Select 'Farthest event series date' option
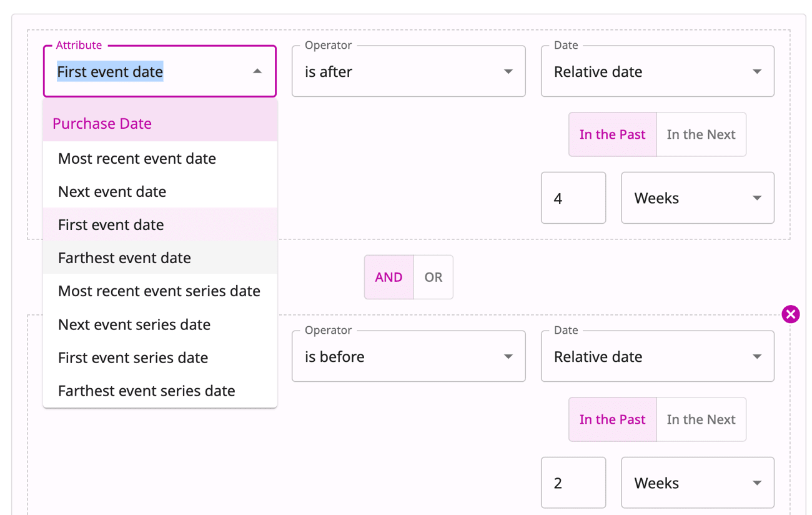Image resolution: width=812 pixels, height=515 pixels. tap(147, 391)
